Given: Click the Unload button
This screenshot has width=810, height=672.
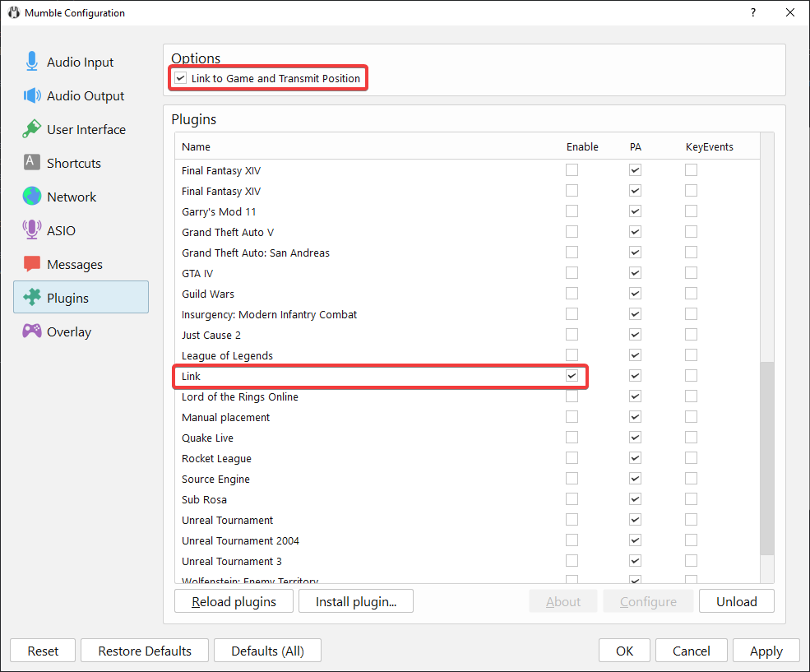Looking at the screenshot, I should point(737,601).
